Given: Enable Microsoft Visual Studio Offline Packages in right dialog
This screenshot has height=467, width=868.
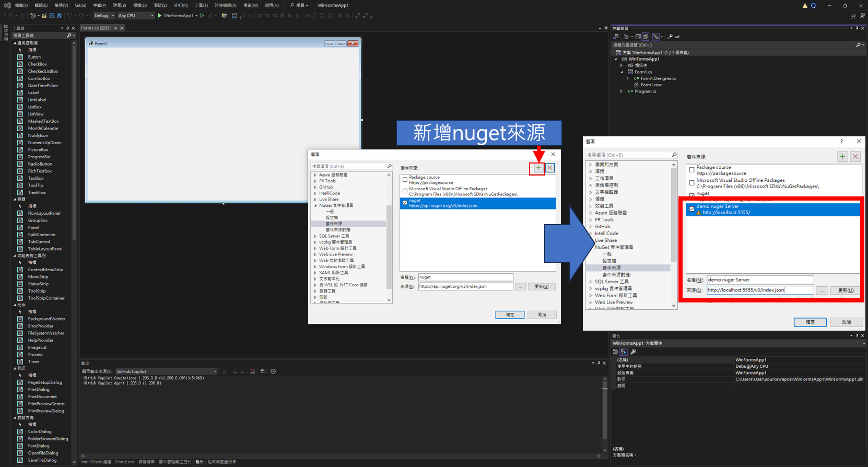Looking at the screenshot, I should pos(692,183).
